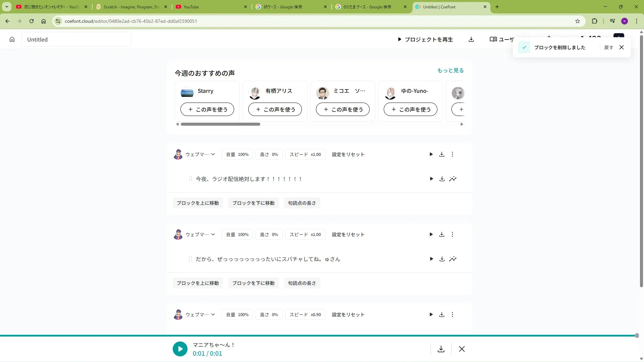
Task: Expand the voice selector on the first block
Action: [213, 155]
